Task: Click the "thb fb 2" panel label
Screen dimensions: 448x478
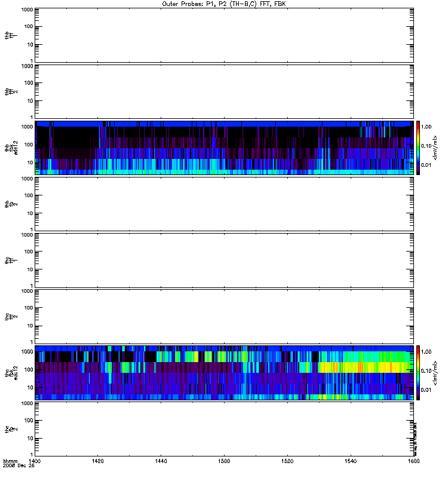Action: click(11, 204)
